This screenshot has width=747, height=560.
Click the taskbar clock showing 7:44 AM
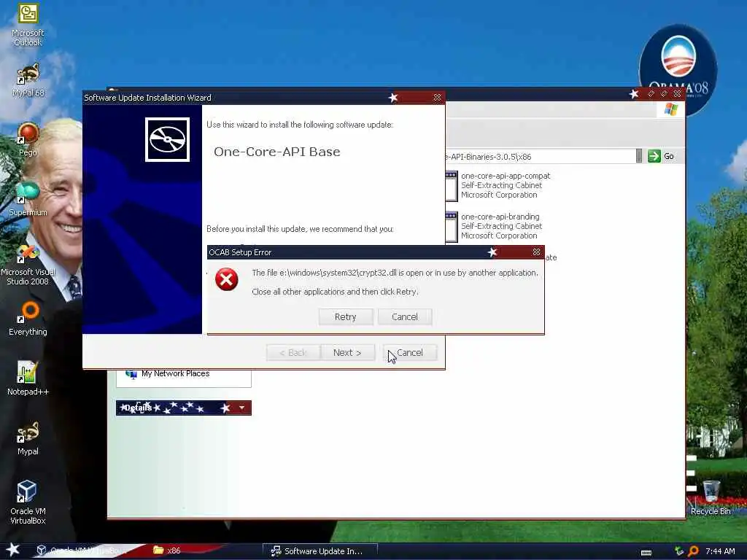point(720,551)
